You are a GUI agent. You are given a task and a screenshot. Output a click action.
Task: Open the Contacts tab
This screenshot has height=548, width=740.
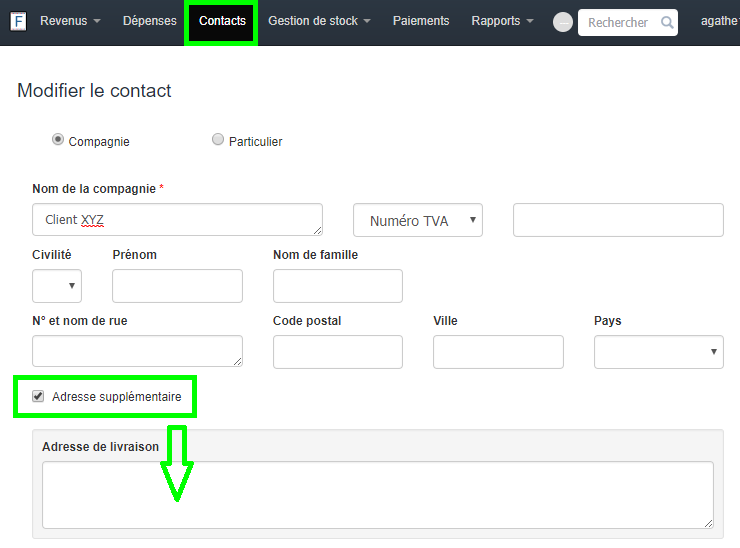(222, 21)
